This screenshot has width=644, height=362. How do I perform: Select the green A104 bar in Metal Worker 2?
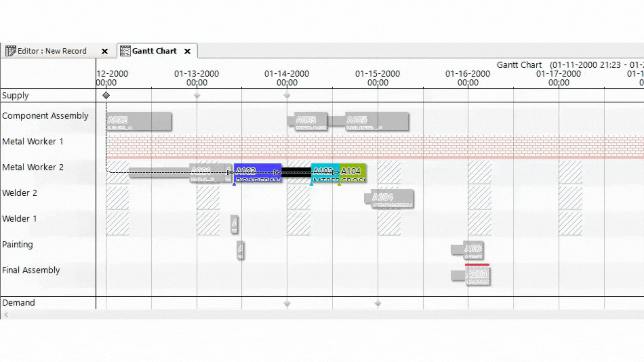[x=353, y=173]
